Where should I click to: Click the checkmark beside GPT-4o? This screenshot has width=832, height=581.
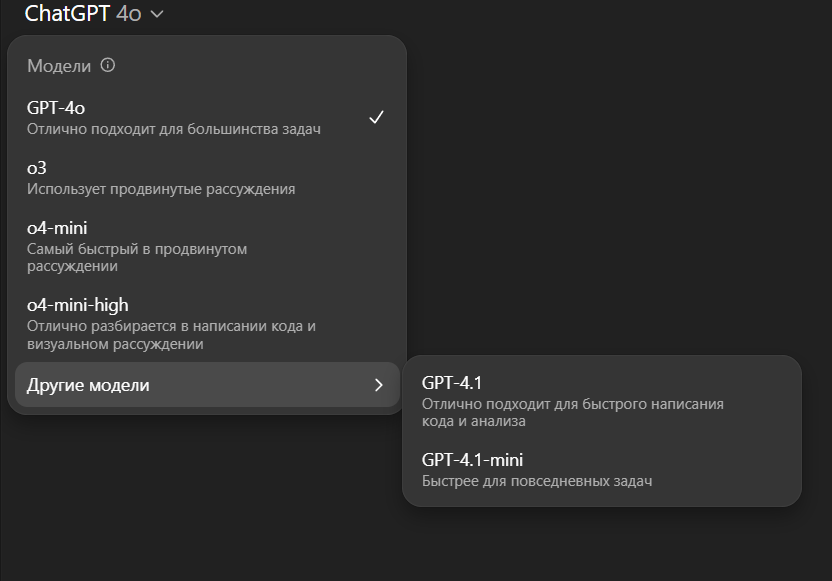377,117
